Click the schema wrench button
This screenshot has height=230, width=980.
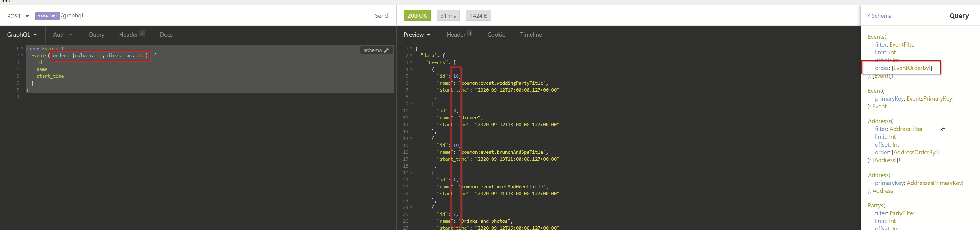pyautogui.click(x=376, y=50)
